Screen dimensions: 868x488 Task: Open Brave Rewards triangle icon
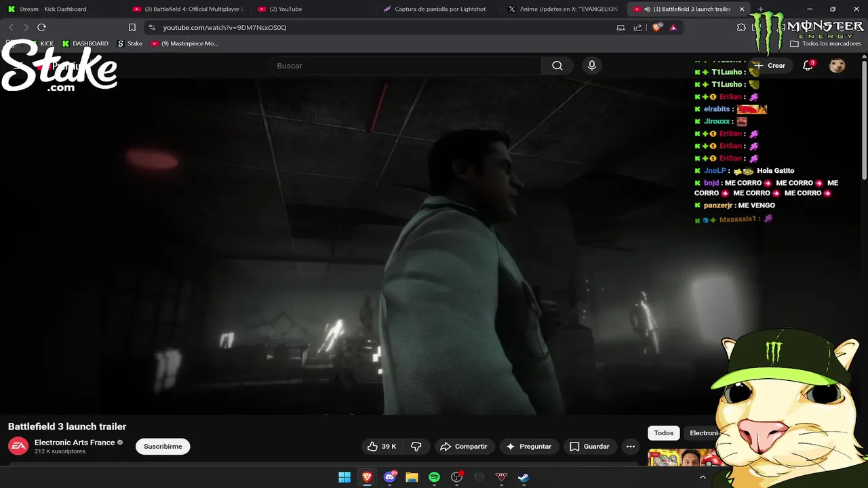(673, 27)
